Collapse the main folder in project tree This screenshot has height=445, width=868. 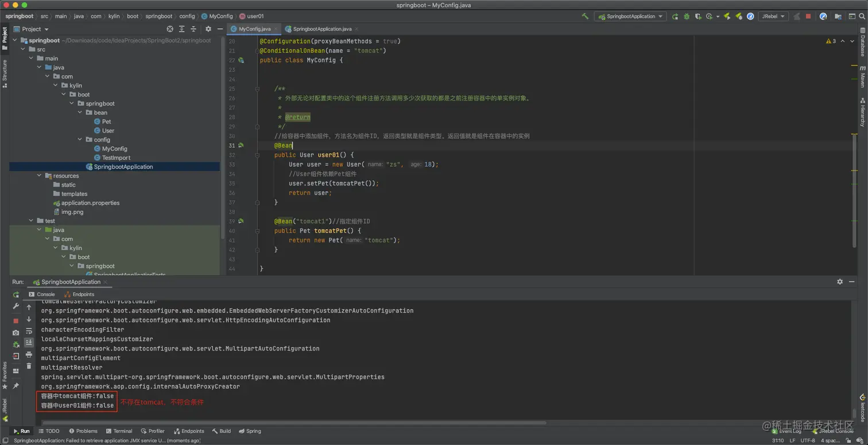point(31,58)
